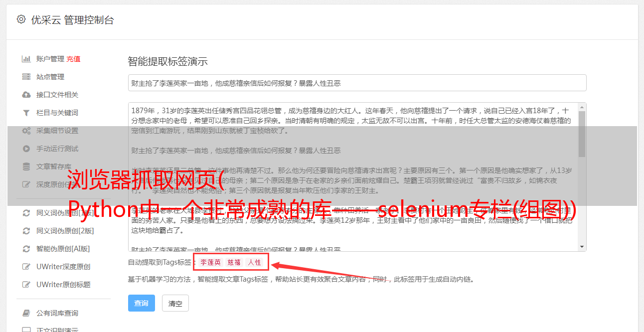This screenshot has height=332, width=644.
Task: Click the blue 查询 button
Action: (142, 303)
